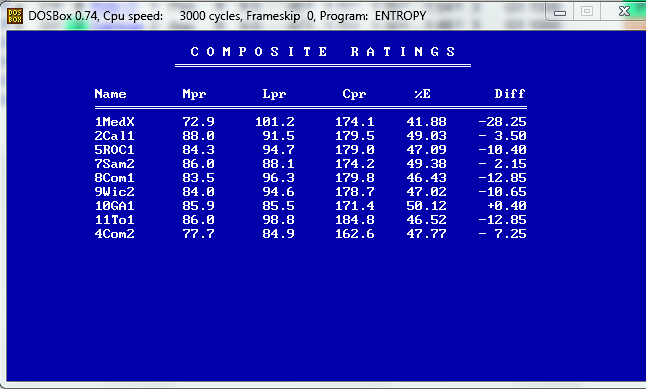Click the Diff column header
This screenshot has width=646, height=389.
(x=510, y=94)
